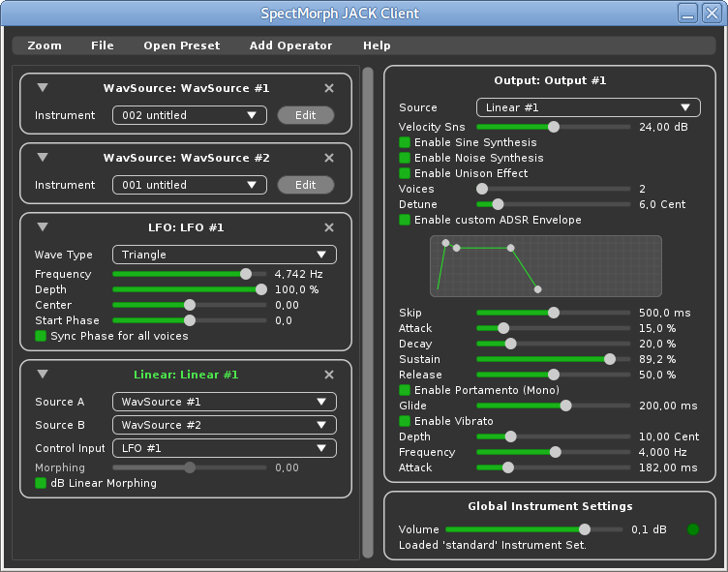Close the SpectMorph JACK Client window
The height and width of the screenshot is (572, 728).
click(712, 13)
